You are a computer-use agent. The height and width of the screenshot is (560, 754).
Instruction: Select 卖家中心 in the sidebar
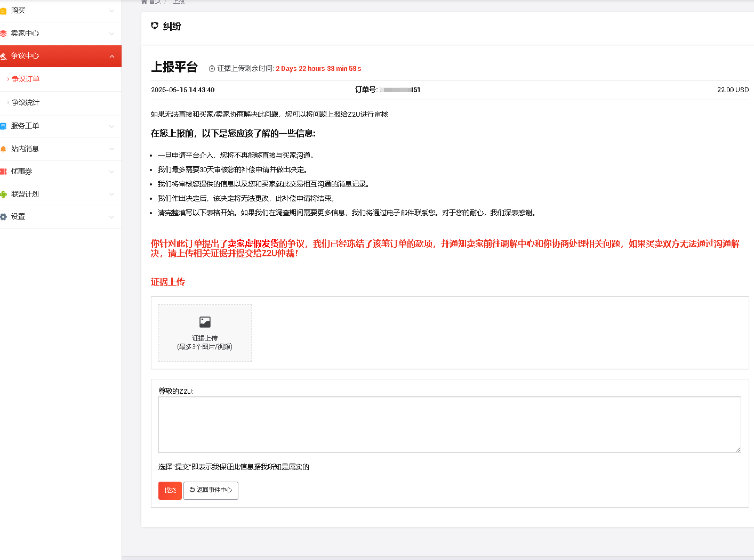61,34
